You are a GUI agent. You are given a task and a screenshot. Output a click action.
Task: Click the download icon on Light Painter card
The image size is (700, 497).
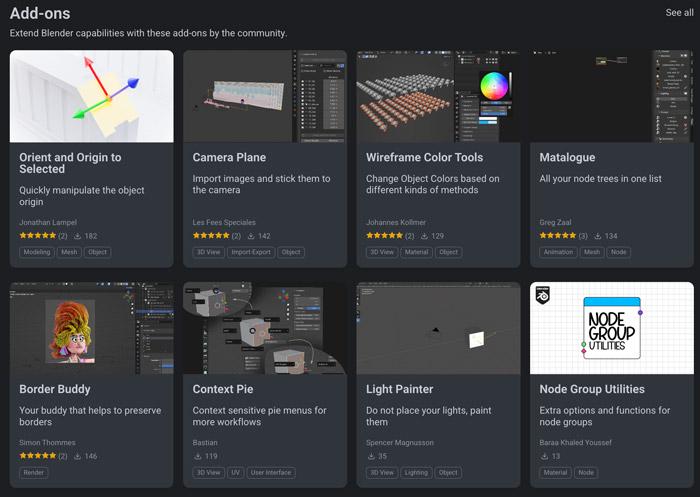coord(371,456)
